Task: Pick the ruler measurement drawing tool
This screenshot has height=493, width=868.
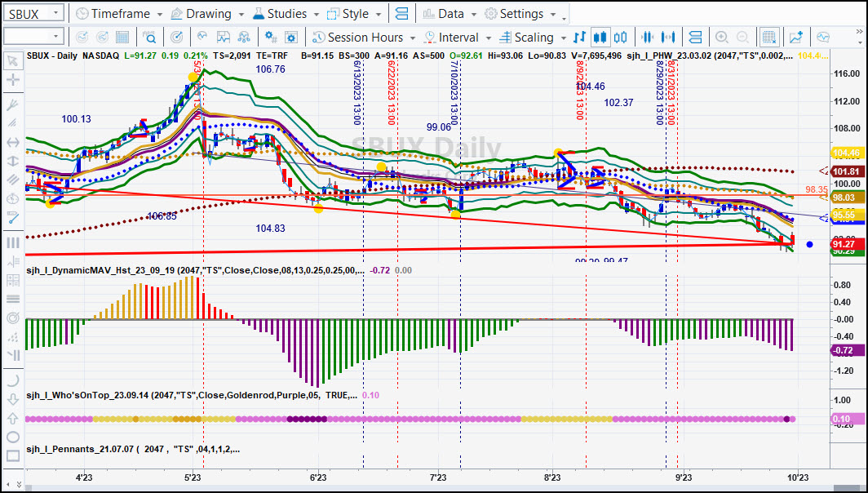Action: 12,218
